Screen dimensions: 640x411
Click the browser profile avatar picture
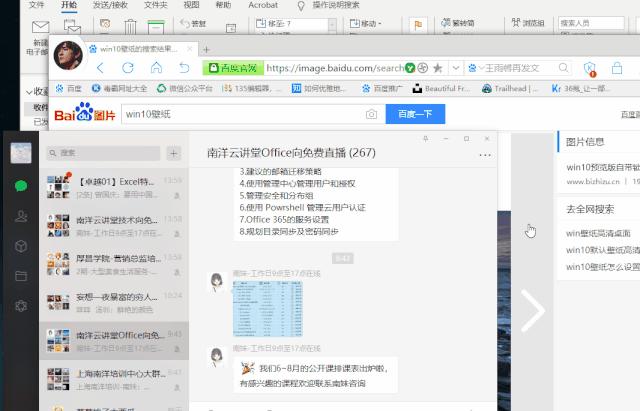tap(68, 56)
